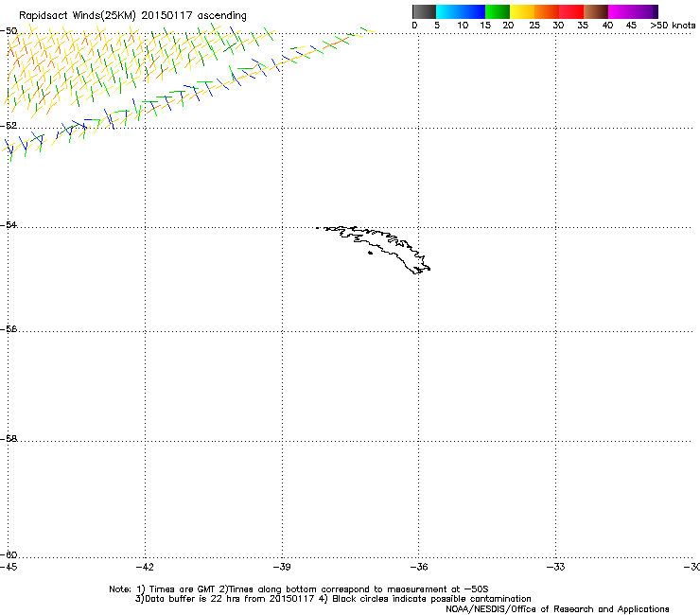Click the yellow 20-25 knots color band
This screenshot has width=700, height=615.
coord(522,11)
